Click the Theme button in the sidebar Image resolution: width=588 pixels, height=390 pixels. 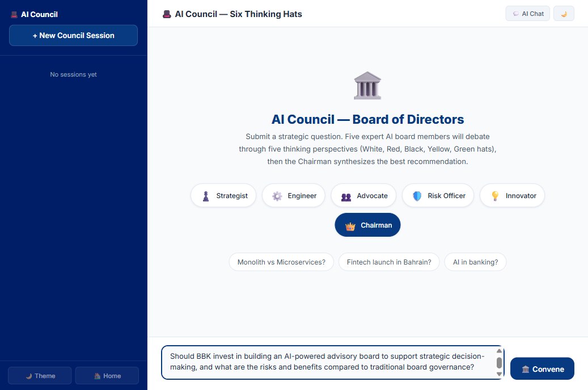click(40, 376)
